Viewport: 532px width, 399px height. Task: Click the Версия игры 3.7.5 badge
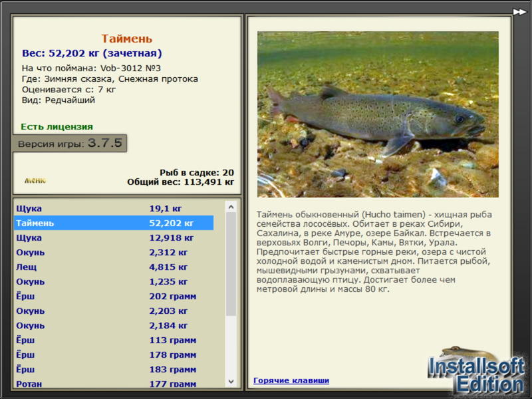coord(70,143)
